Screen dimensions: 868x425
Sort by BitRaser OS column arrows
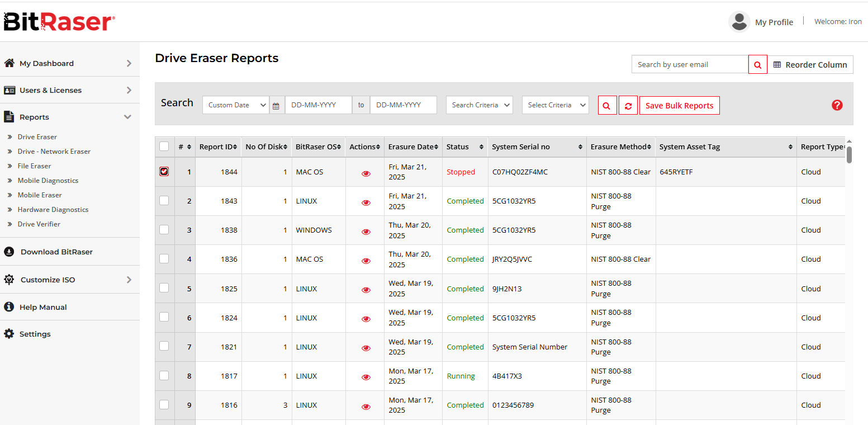pyautogui.click(x=339, y=147)
